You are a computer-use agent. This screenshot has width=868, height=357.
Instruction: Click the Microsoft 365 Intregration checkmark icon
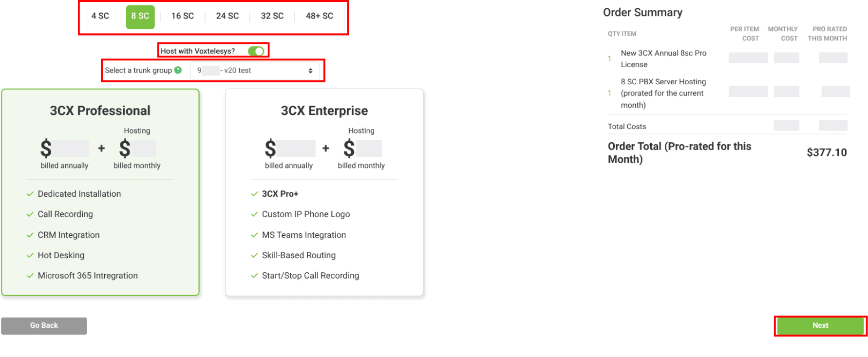click(30, 276)
